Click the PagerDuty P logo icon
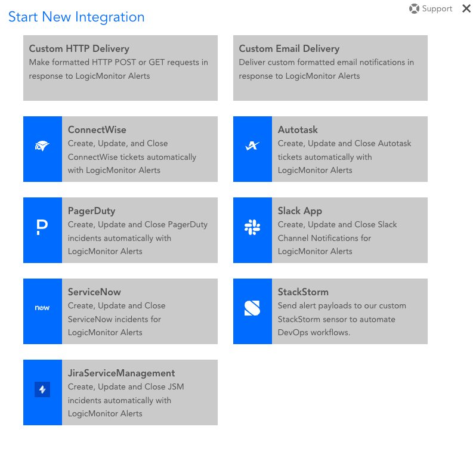 (42, 227)
